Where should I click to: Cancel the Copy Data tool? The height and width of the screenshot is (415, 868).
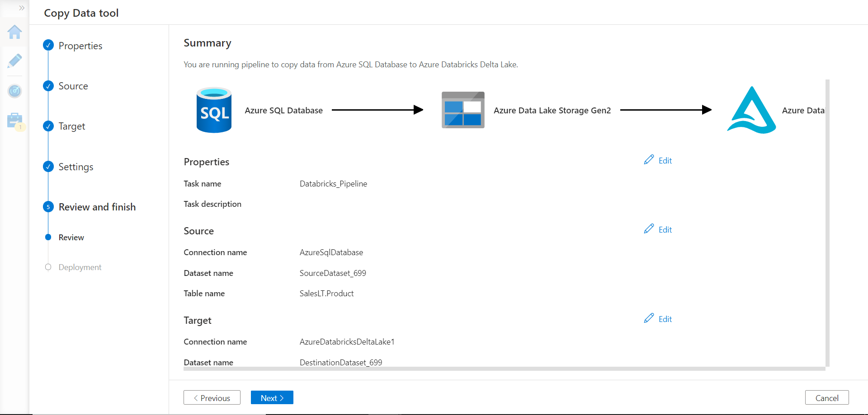827,398
